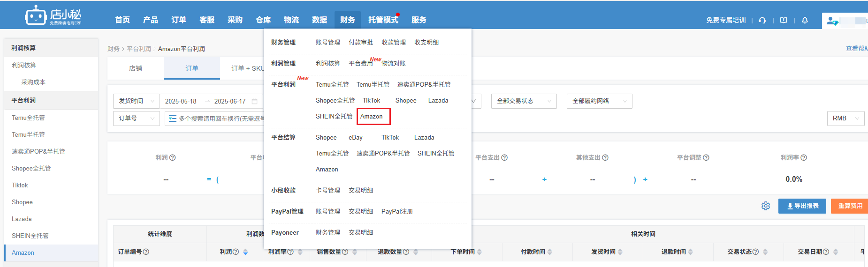Open the 查看帮助 link

[x=857, y=48]
